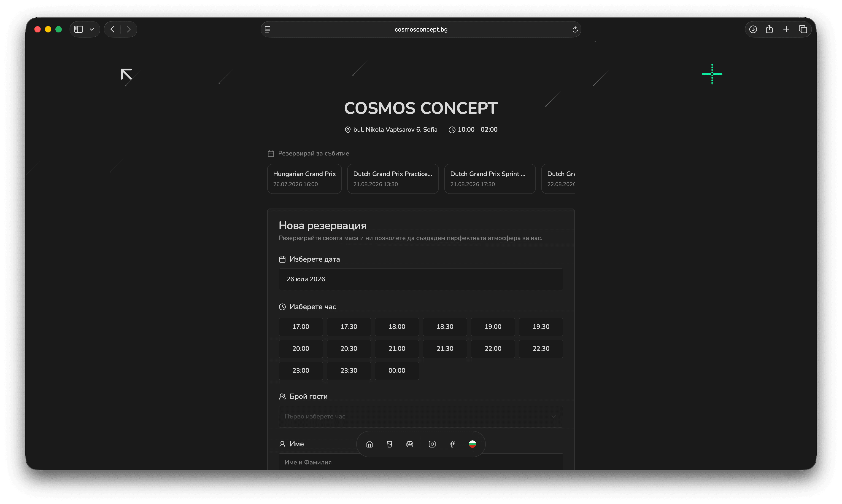
Task: Show the tab overview
Action: tap(803, 29)
